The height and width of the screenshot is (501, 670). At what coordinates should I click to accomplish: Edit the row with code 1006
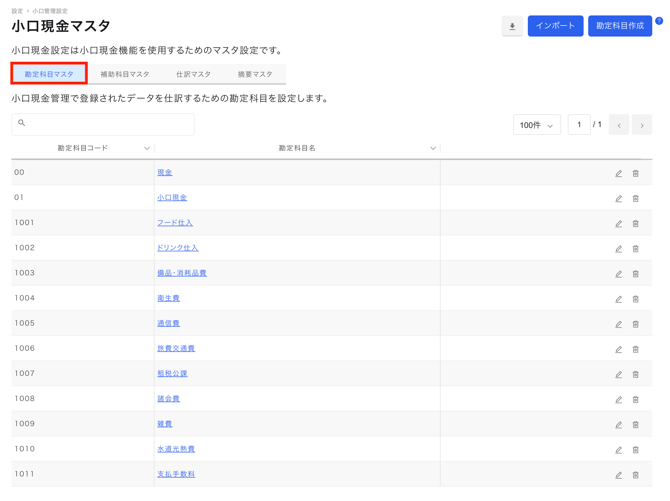point(618,350)
